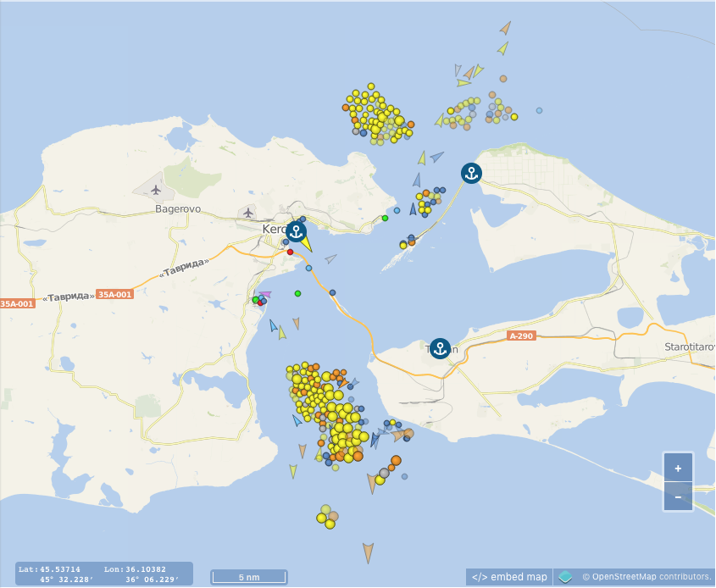The height and width of the screenshot is (588, 716).
Task: Click the anchor port icon near Taman
Action: tap(439, 347)
